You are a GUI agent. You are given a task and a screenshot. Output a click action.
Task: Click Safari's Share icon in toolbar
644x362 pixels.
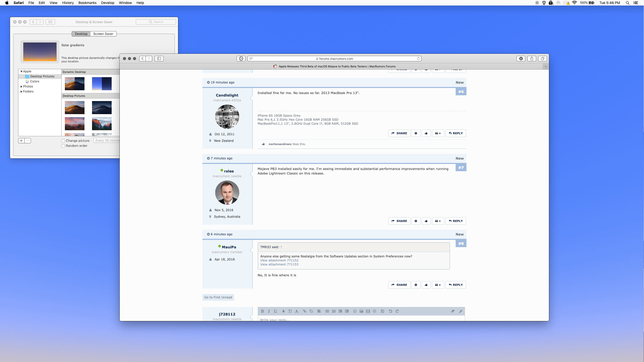pos(532,59)
